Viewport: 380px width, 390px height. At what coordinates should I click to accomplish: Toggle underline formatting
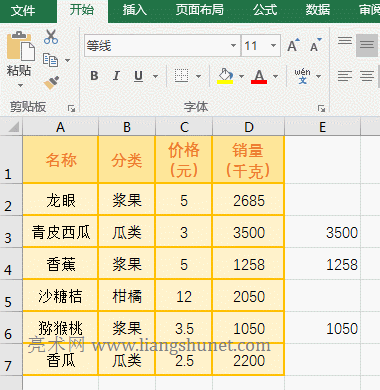click(x=138, y=76)
